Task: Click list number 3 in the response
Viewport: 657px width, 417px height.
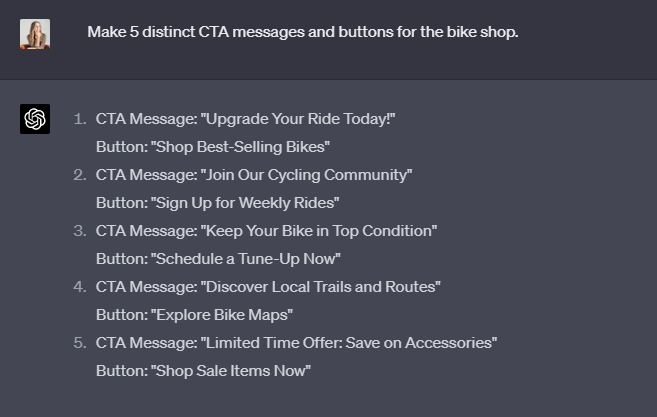Action: 80,231
